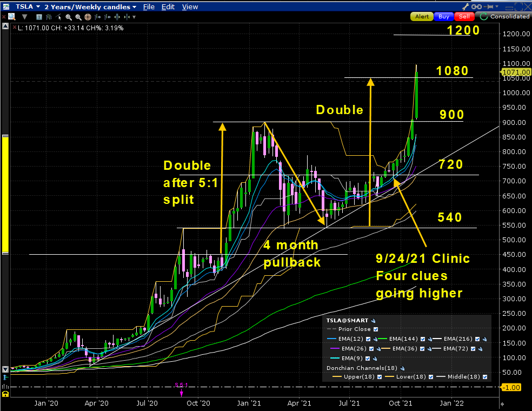The height and width of the screenshot is (411, 532).
Task: Click the chart window icon in title bar
Action: pos(6,6)
